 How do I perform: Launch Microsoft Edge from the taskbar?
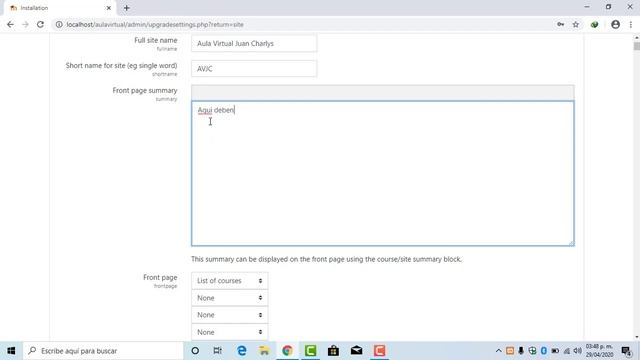pos(242,351)
